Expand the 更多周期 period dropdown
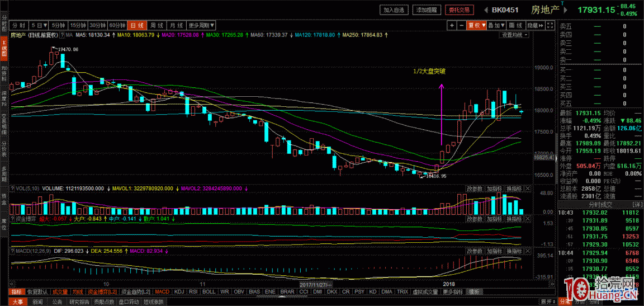Image resolution: width=644 pixels, height=306 pixels. [200, 26]
